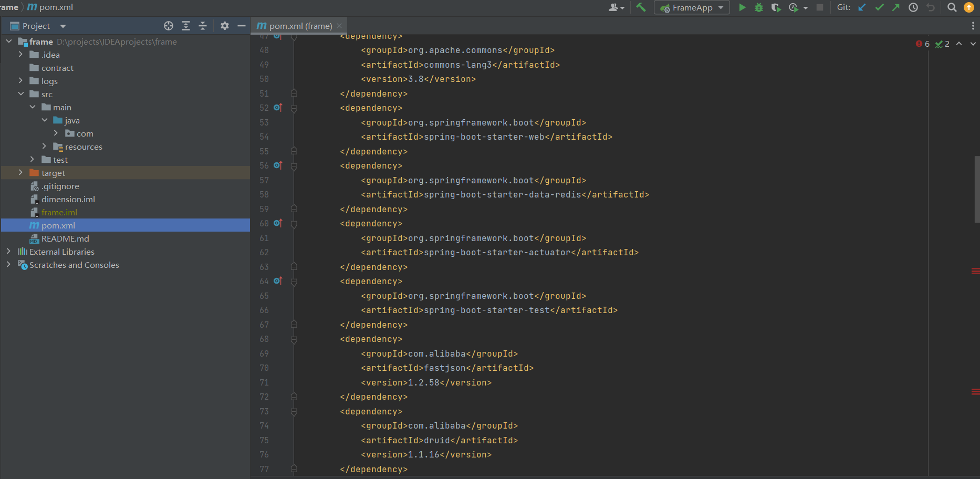Click the Build project hammer icon
Viewport: 980px width, 479px height.
tap(641, 7)
